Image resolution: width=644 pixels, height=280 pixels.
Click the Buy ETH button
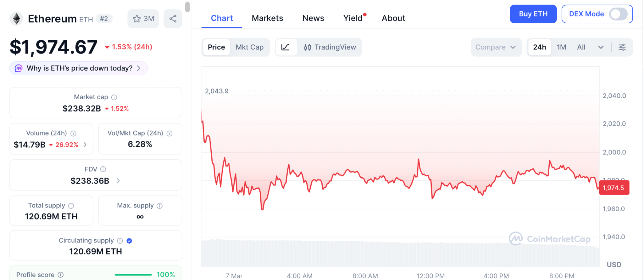tap(533, 14)
